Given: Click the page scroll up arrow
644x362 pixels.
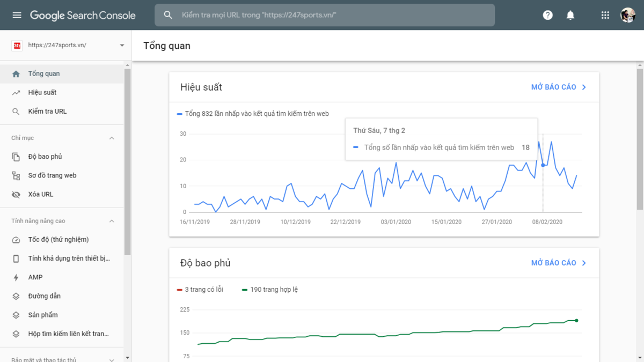Looking at the screenshot, I should point(640,65).
